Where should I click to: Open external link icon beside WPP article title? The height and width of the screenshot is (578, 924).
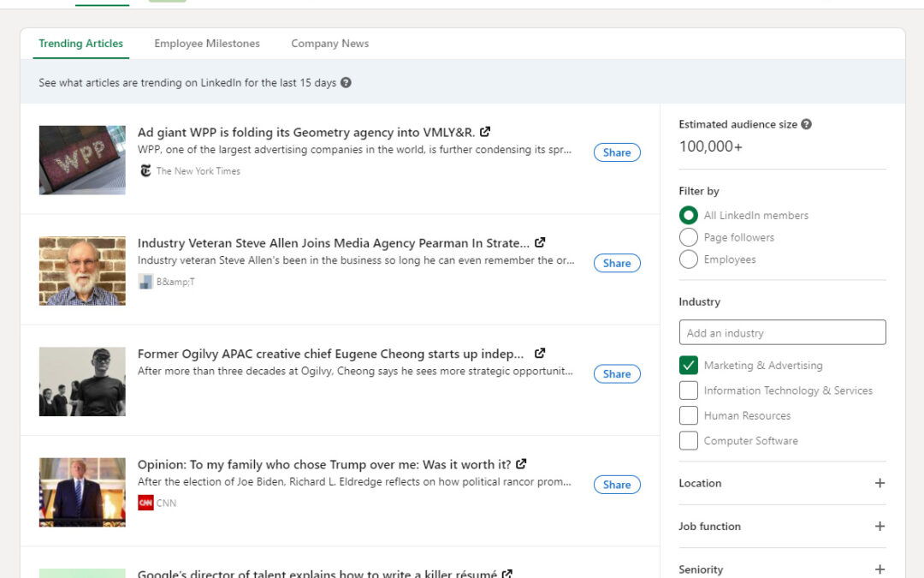pos(485,132)
